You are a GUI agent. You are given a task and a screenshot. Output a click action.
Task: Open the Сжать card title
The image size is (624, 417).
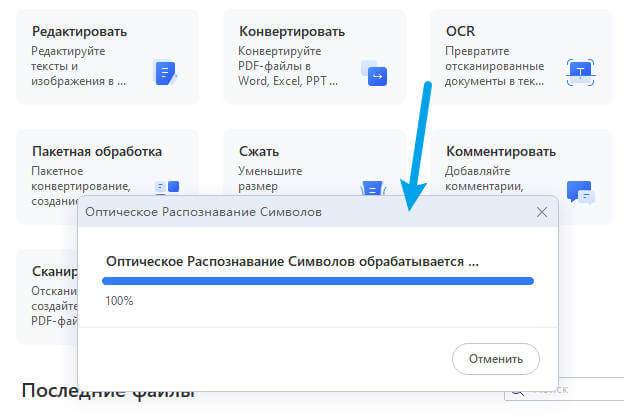click(x=259, y=152)
